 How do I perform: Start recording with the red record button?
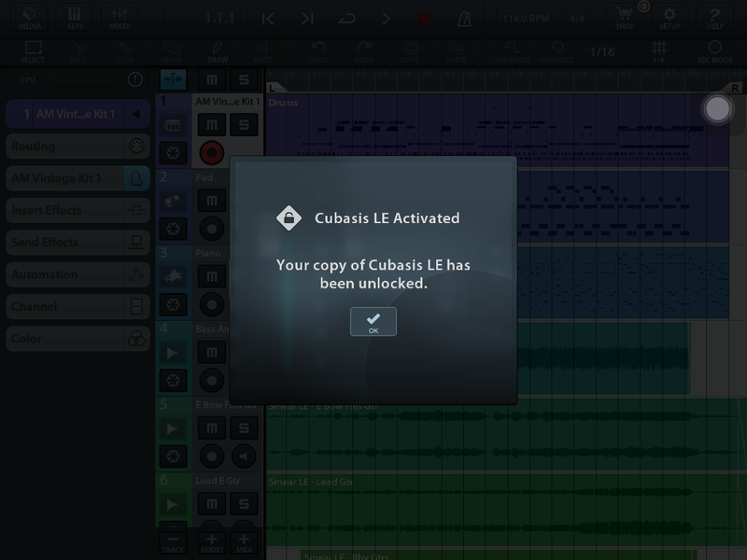(425, 19)
